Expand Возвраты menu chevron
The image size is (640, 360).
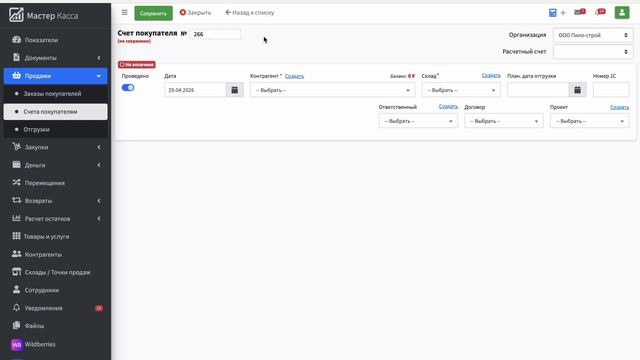click(99, 201)
